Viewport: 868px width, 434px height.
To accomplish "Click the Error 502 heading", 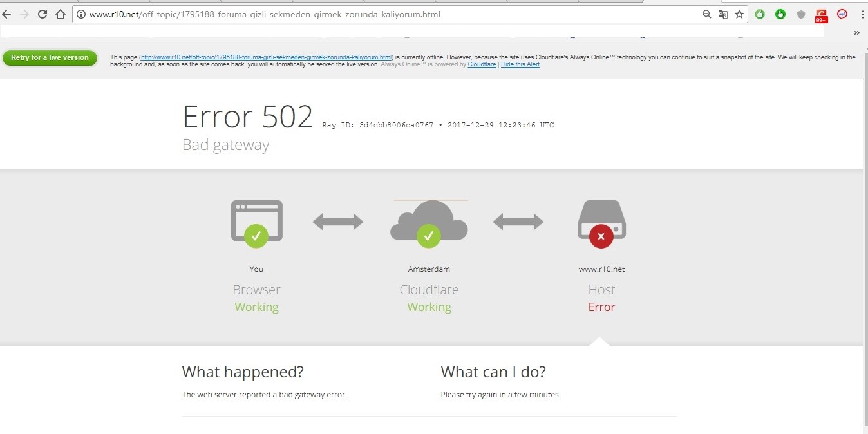I will pyautogui.click(x=248, y=117).
